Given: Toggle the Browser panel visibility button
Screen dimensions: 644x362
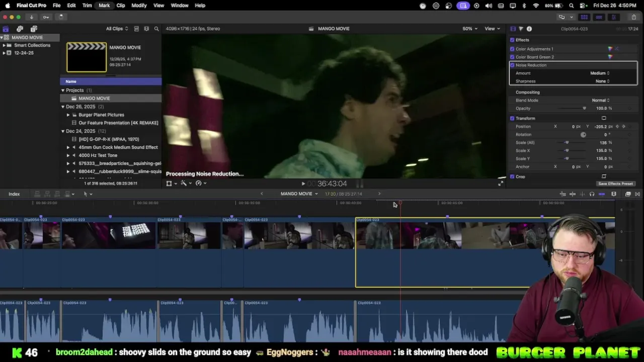Looking at the screenshot, I should tap(584, 17).
